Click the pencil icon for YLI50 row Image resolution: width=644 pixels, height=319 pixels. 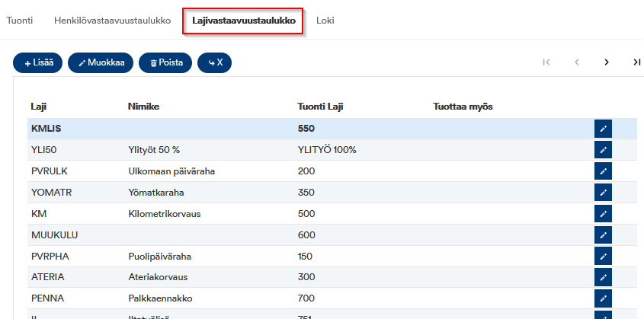tap(603, 150)
